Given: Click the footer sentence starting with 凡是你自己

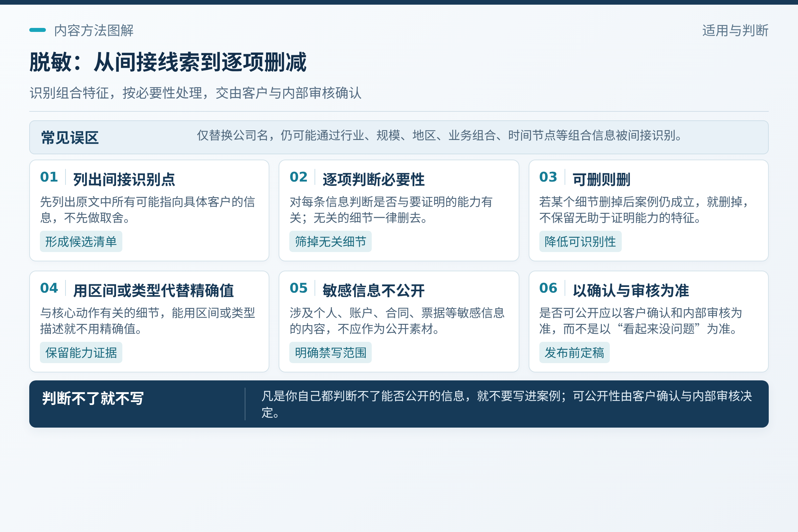Looking at the screenshot, I should 507,404.
